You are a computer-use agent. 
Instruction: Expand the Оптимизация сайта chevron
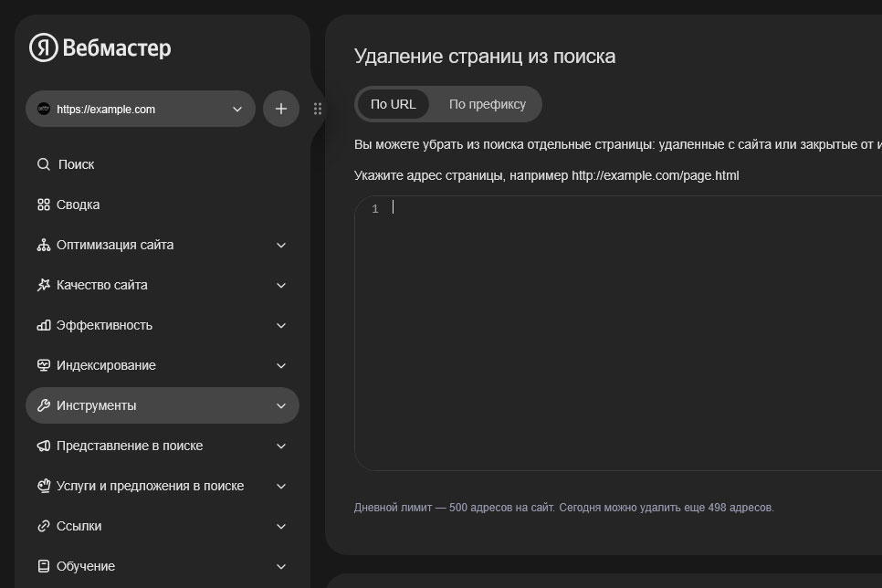point(281,245)
